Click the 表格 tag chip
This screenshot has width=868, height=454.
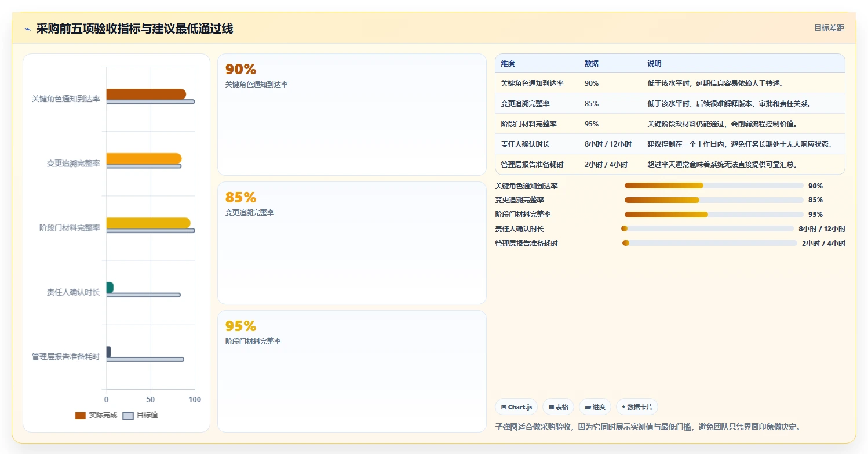559,407
